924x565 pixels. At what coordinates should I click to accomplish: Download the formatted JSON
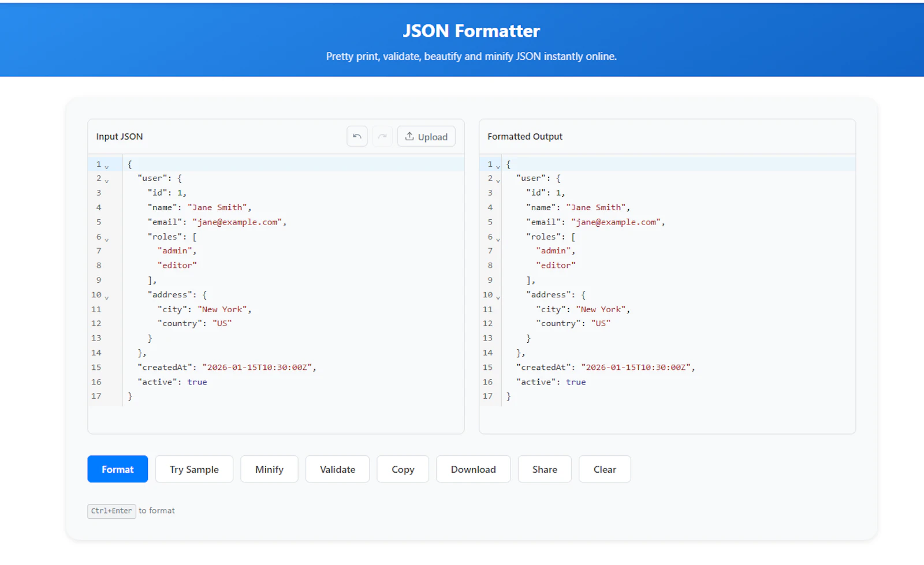[473, 469]
